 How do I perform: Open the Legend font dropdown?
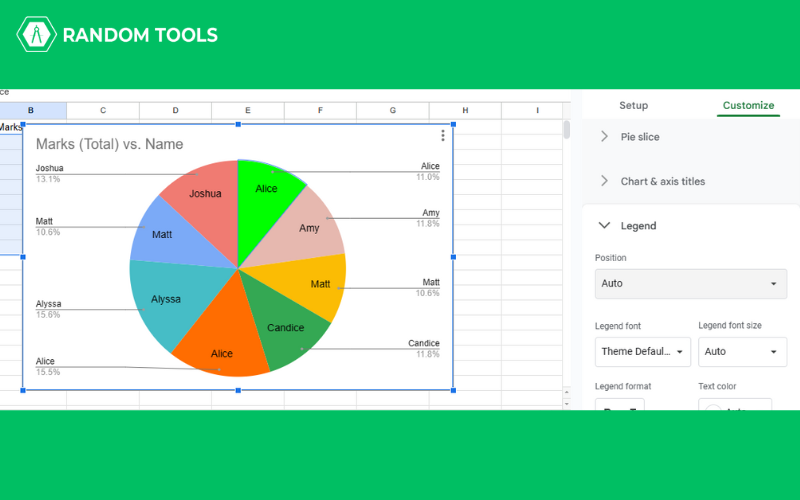(x=642, y=352)
